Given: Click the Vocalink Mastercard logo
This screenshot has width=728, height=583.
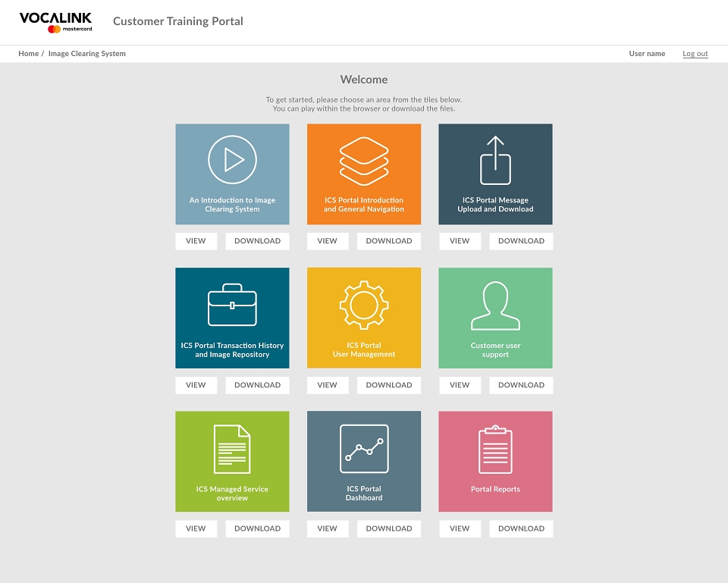Looking at the screenshot, I should pos(55,22).
